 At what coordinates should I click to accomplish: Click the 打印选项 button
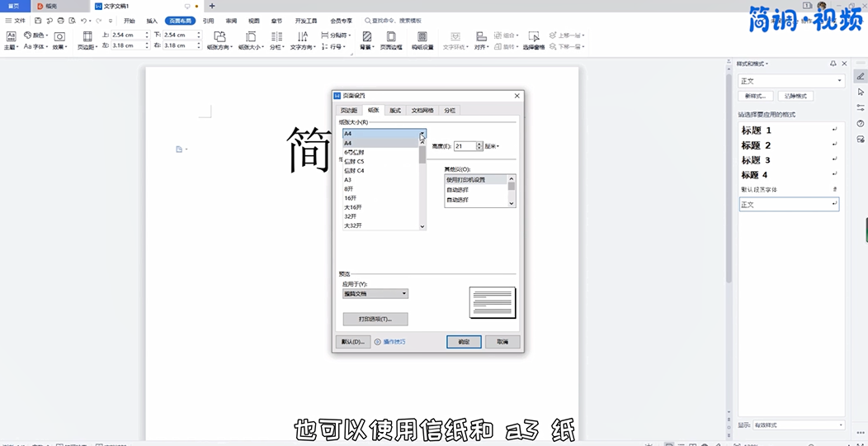tap(375, 319)
